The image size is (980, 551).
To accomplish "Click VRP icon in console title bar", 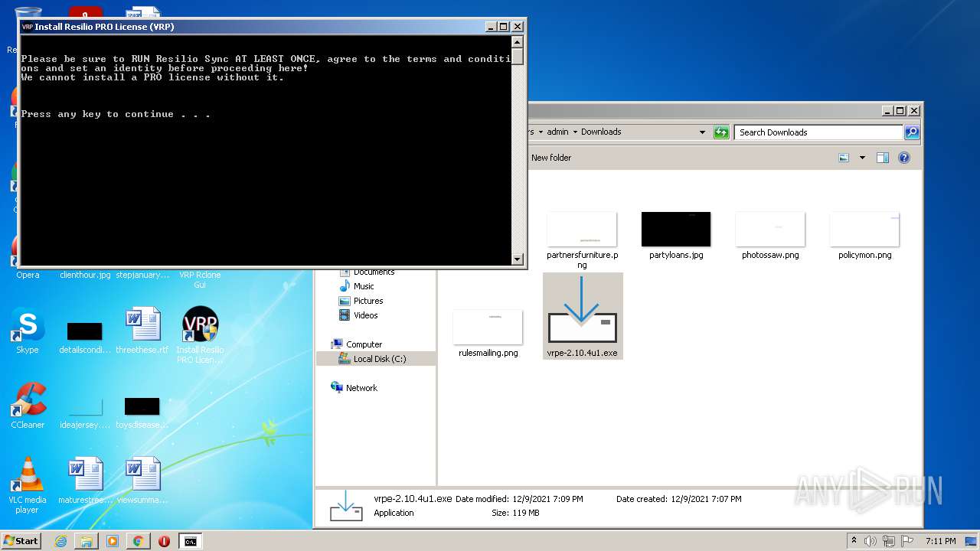I will [27, 26].
